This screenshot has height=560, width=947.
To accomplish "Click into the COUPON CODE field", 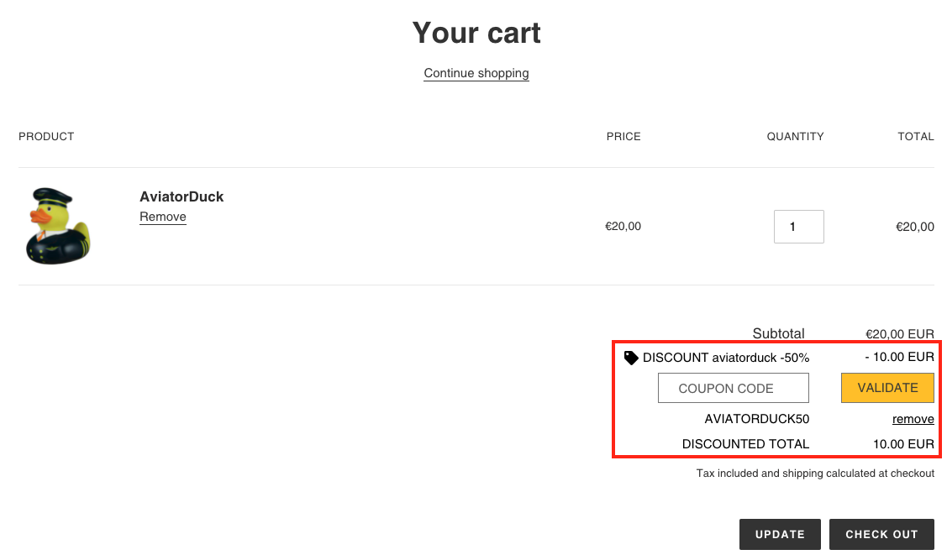I will [x=733, y=388].
